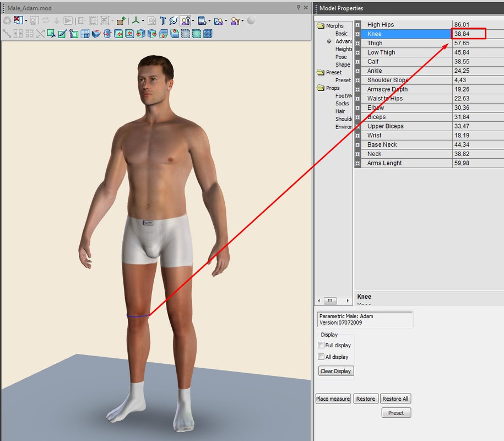The width and height of the screenshot is (504, 441).
Task: Open dropdown arrow next to 3D axis icon
Action: 143,21
